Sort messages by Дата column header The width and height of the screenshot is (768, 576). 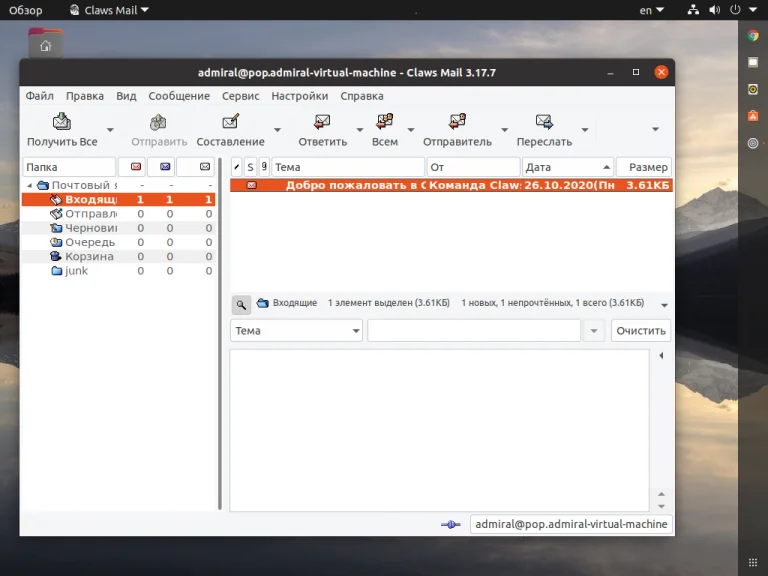point(568,167)
